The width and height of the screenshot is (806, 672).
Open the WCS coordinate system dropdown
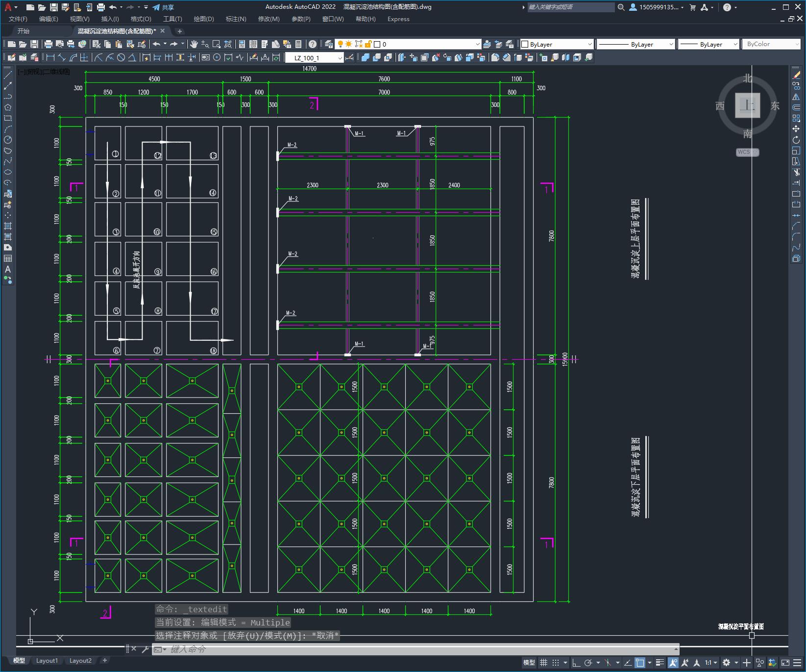(x=747, y=152)
